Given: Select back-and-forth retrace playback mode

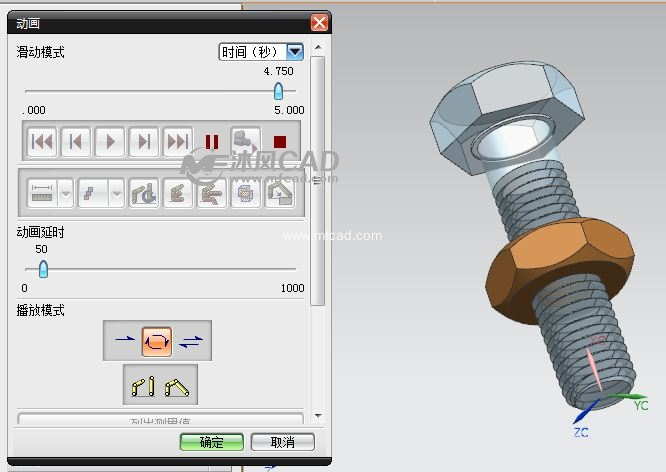Looking at the screenshot, I should [x=191, y=341].
